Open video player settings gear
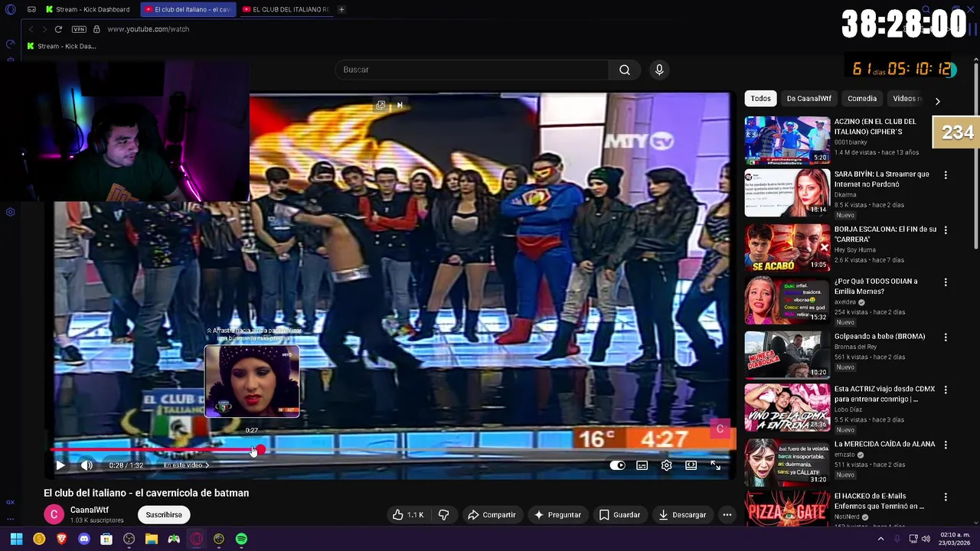 [x=666, y=465]
